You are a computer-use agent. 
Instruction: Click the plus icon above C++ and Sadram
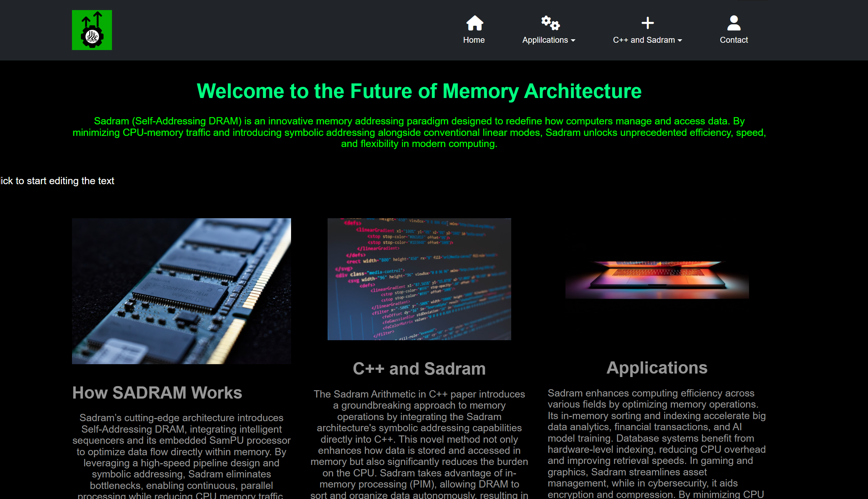(x=647, y=23)
